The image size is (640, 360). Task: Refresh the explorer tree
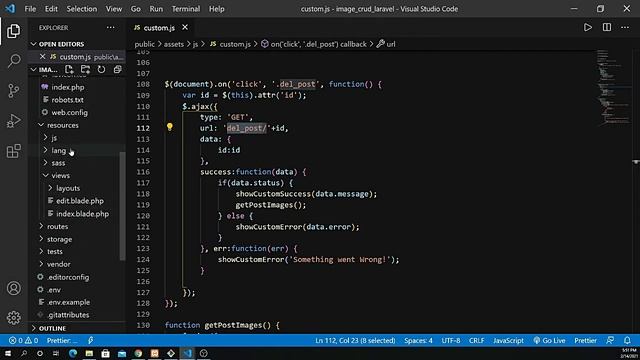101,69
